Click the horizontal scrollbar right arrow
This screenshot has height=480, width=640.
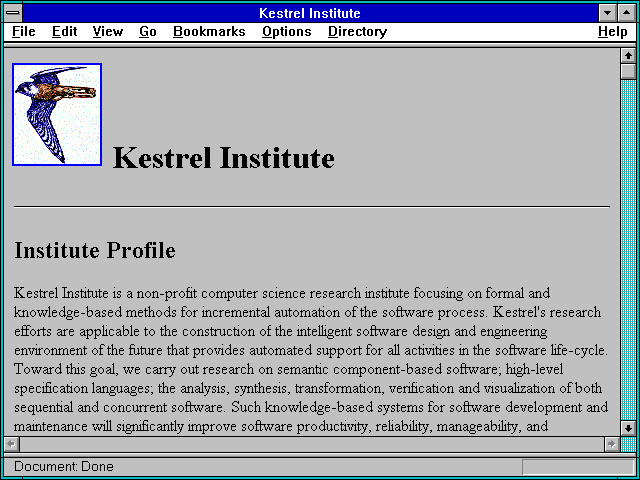coord(611,444)
